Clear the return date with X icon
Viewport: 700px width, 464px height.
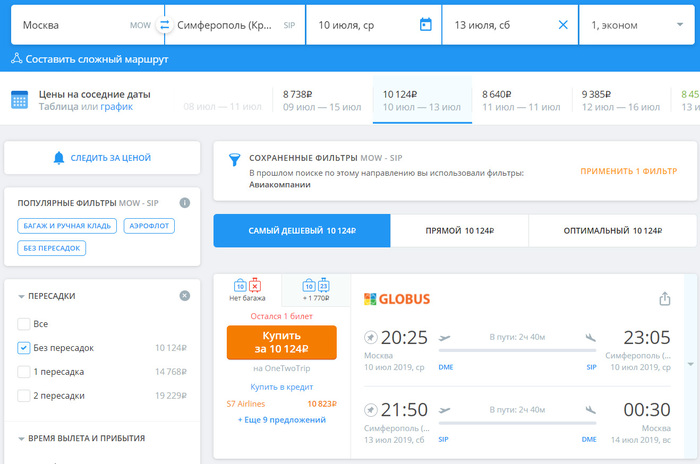click(562, 24)
